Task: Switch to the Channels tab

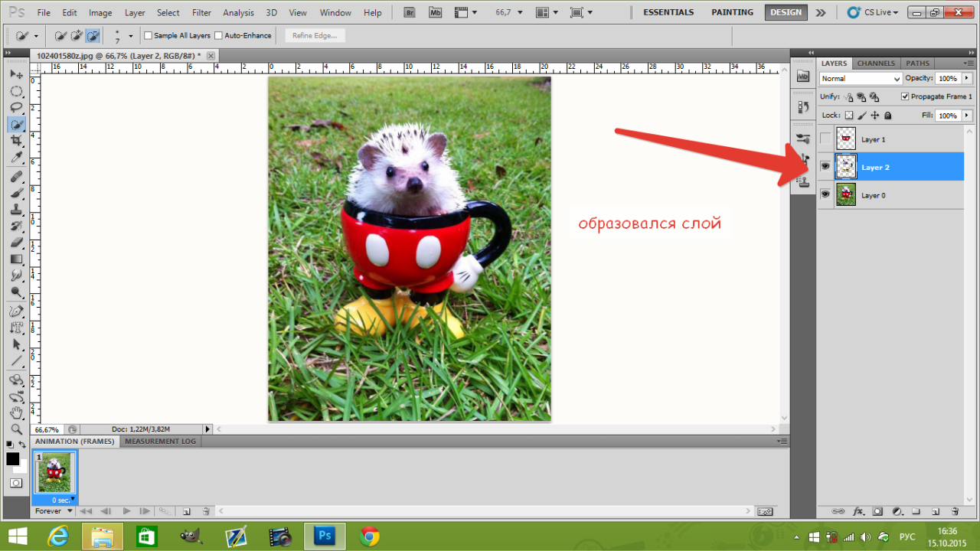Action: (876, 64)
